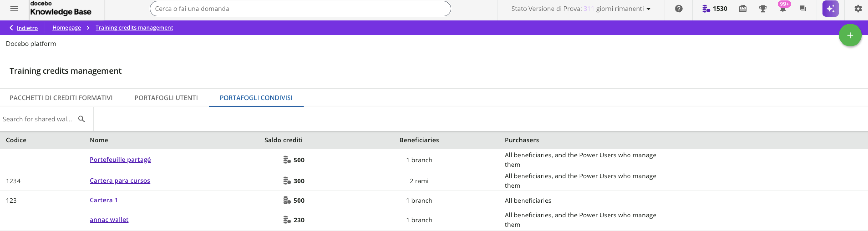
Task: Open the chat messages icon
Action: coord(803,9)
